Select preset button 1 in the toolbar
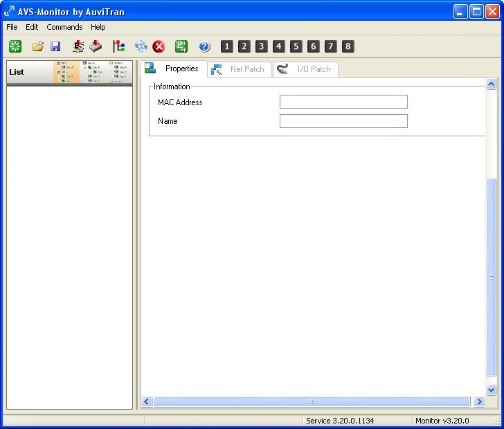The image size is (504, 429). [227, 46]
